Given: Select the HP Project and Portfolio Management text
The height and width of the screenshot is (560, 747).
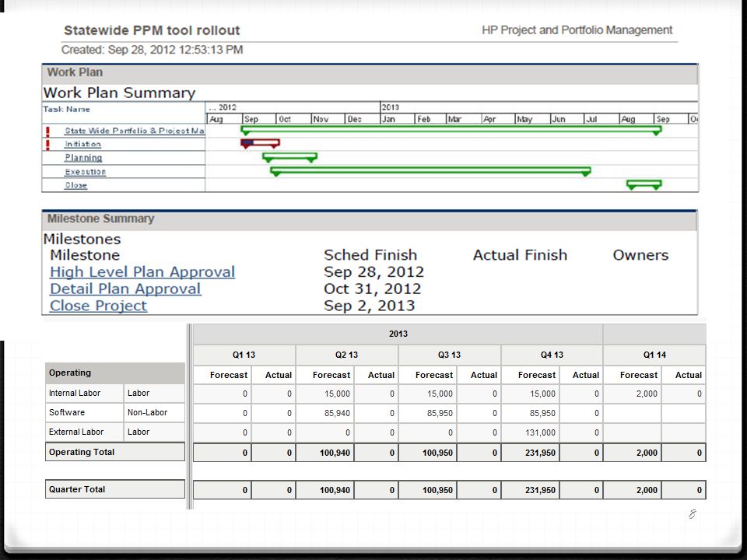Looking at the screenshot, I should [x=577, y=30].
